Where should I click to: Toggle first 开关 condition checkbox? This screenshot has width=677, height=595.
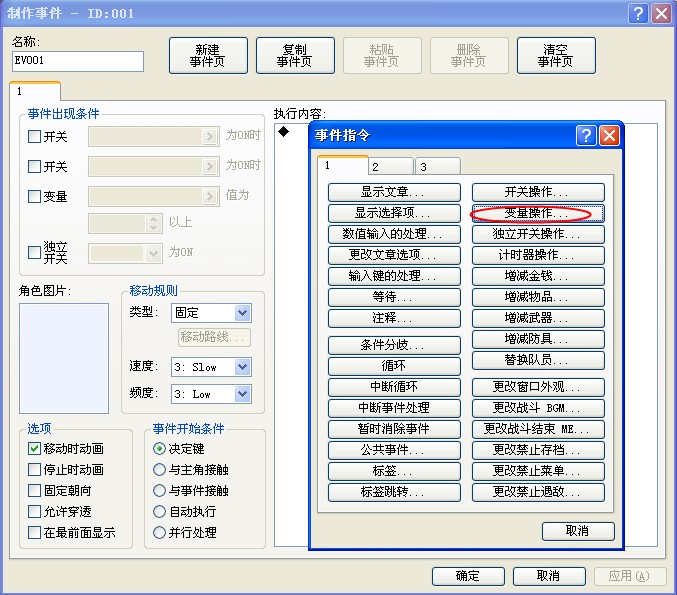click(34, 136)
